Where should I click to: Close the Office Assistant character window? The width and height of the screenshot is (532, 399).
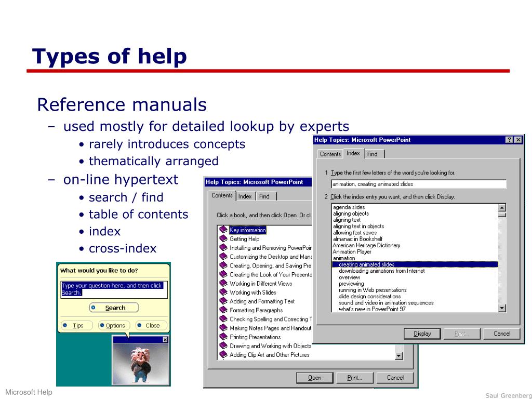click(165, 340)
